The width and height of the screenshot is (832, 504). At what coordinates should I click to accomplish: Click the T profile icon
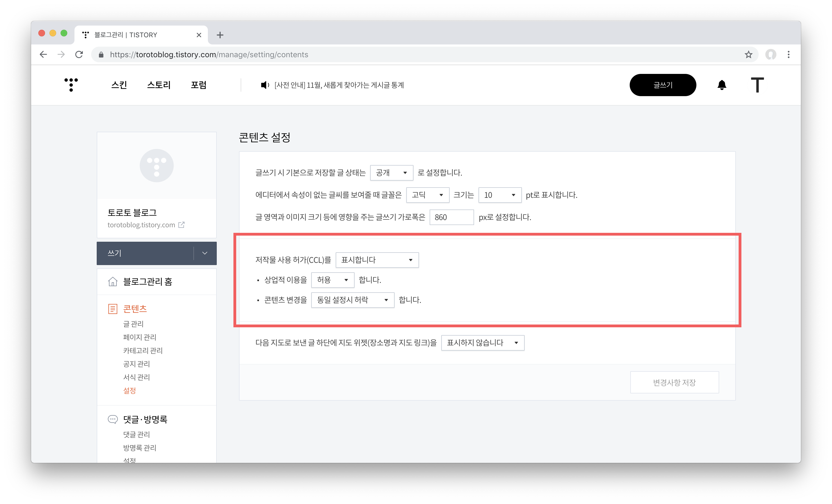click(757, 85)
